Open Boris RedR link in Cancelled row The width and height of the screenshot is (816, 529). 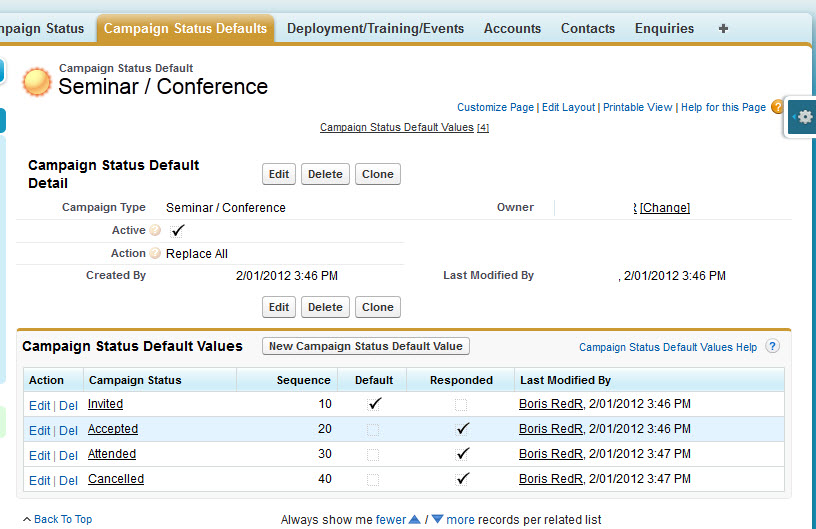pos(551,479)
